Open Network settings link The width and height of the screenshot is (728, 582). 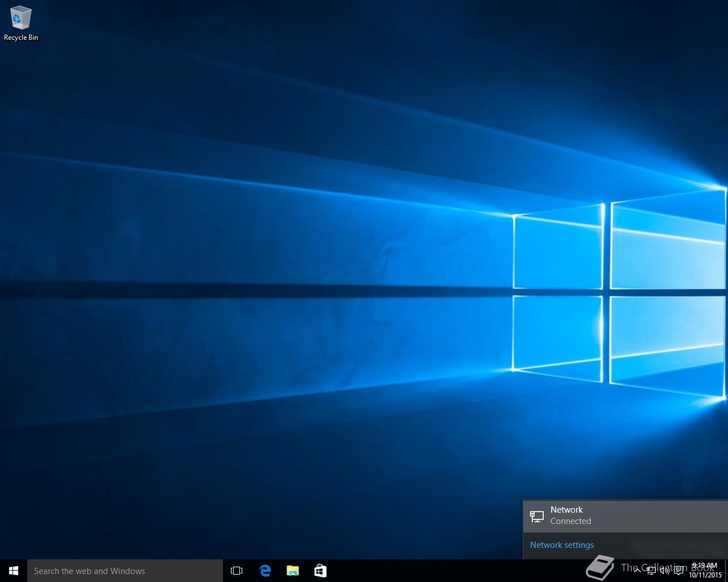click(x=562, y=545)
